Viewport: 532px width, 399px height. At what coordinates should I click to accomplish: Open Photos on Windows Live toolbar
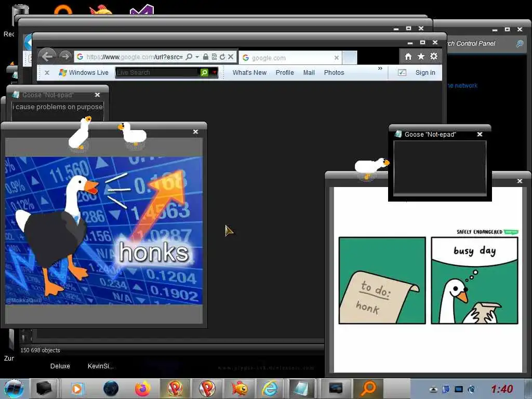pos(334,73)
